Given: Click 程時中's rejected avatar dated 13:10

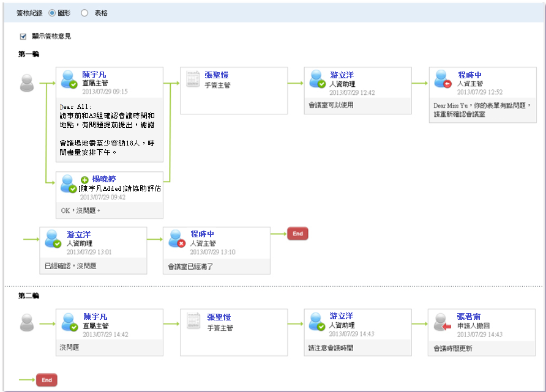Looking at the screenshot, I should point(177,239).
